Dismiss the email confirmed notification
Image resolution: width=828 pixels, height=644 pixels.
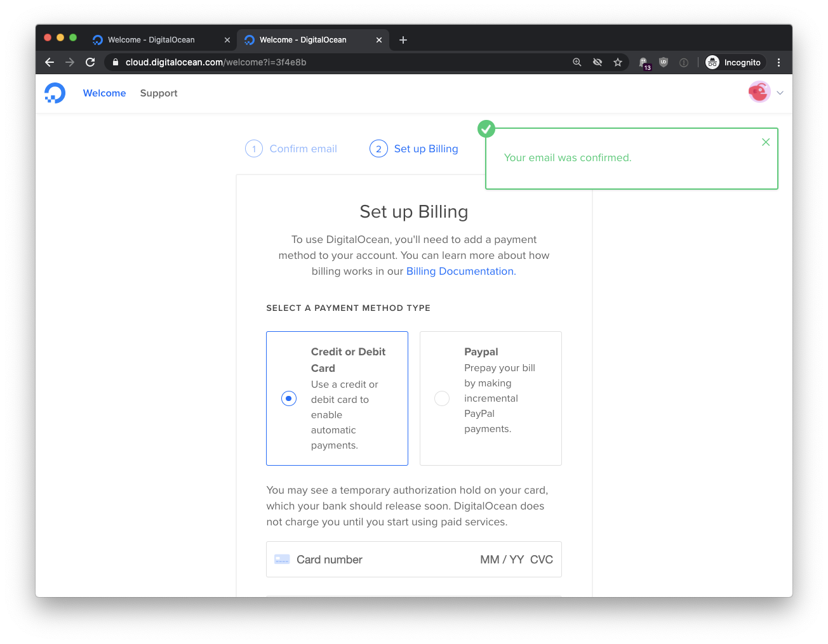tap(765, 142)
